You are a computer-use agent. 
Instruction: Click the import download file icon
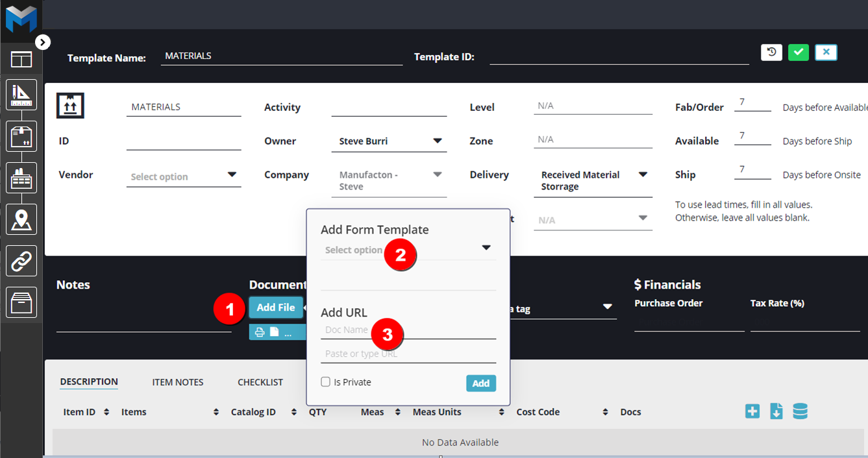pos(776,411)
